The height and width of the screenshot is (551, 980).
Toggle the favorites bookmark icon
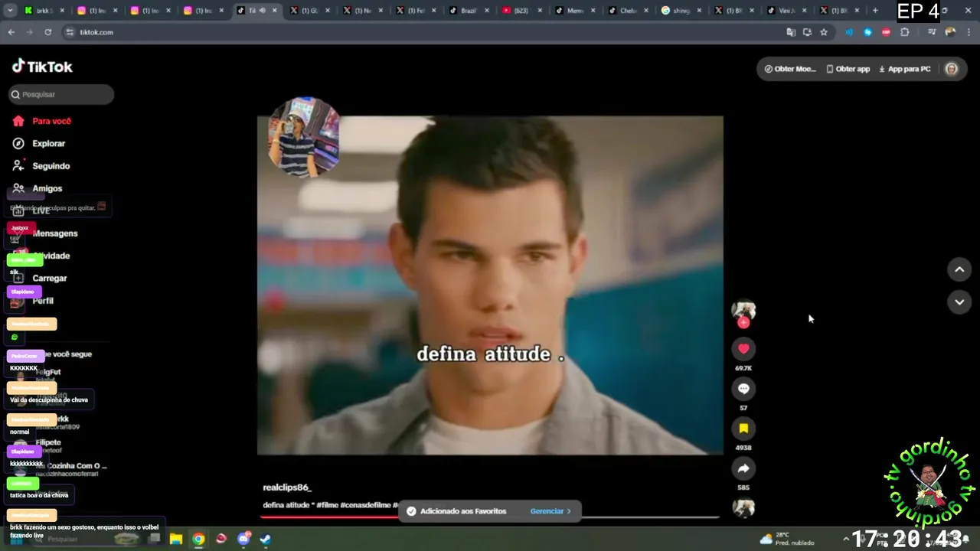[743, 429]
